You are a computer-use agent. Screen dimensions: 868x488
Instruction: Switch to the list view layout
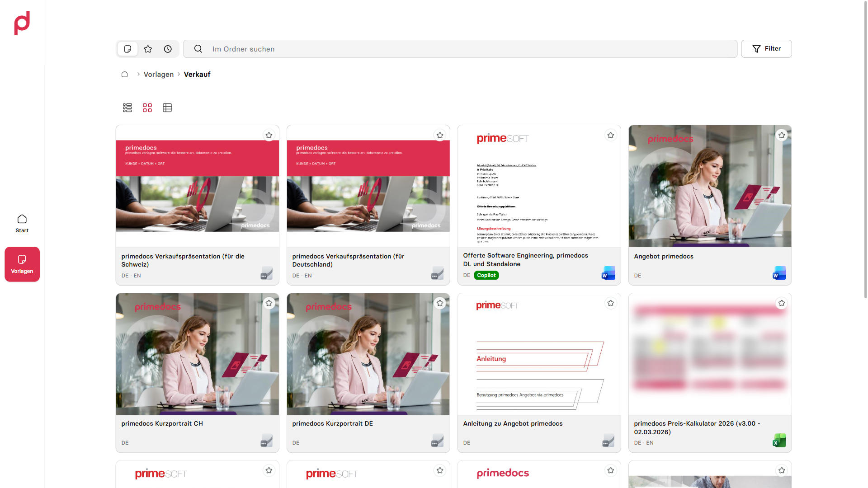pos(127,108)
